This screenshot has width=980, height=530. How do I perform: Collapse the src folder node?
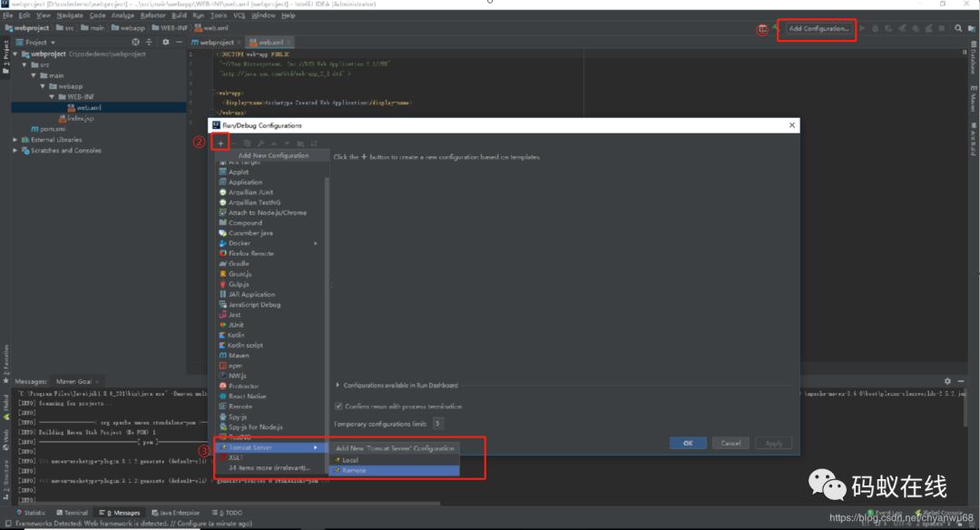coord(24,65)
